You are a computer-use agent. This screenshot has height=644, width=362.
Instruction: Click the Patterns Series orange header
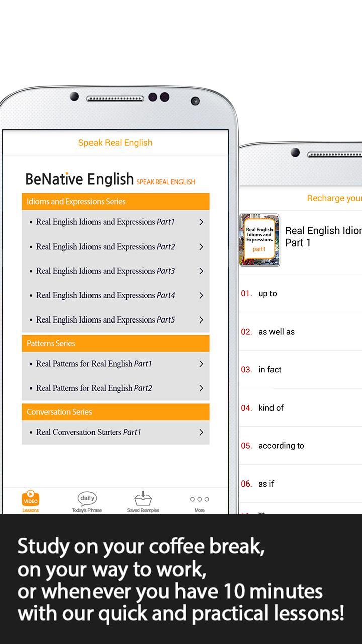pyautogui.click(x=115, y=344)
